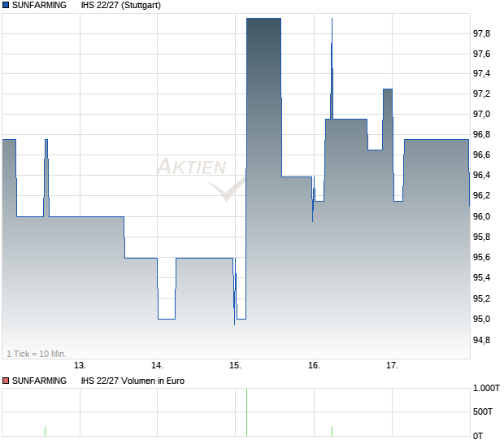Screen dimensions: 504x444
Task: Click the 96,2 price axis label
Action: (481, 195)
